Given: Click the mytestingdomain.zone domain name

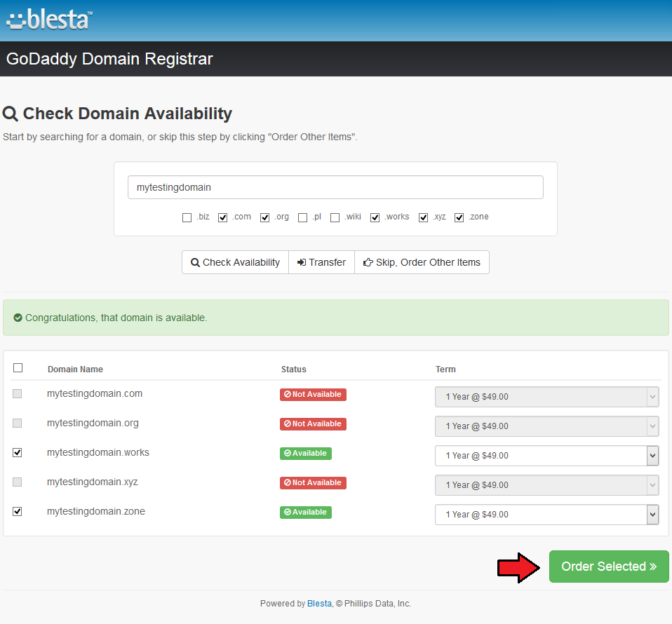Looking at the screenshot, I should (x=96, y=511).
